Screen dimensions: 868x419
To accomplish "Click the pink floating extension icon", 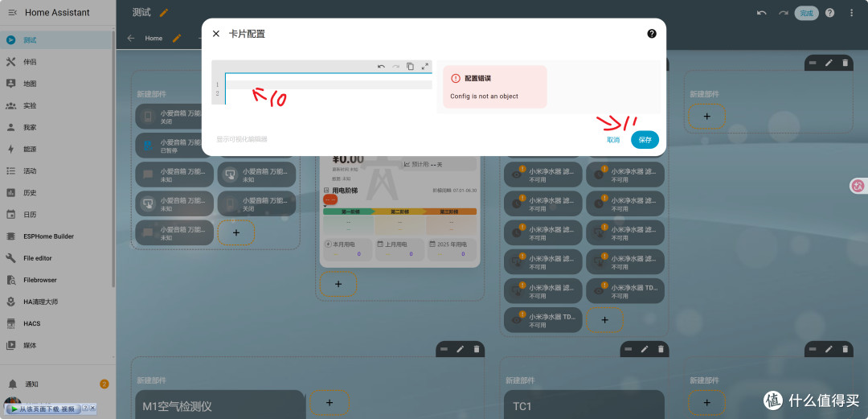I will coord(858,187).
